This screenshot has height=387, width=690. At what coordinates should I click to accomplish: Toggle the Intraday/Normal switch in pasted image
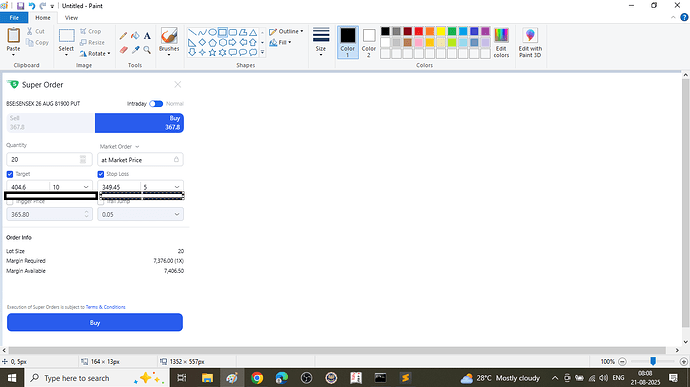tap(156, 104)
